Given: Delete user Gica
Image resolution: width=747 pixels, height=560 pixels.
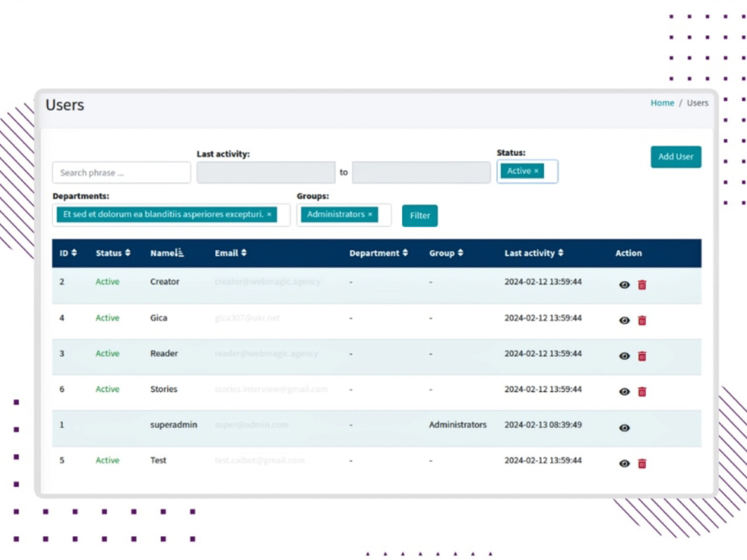Looking at the screenshot, I should (x=642, y=320).
